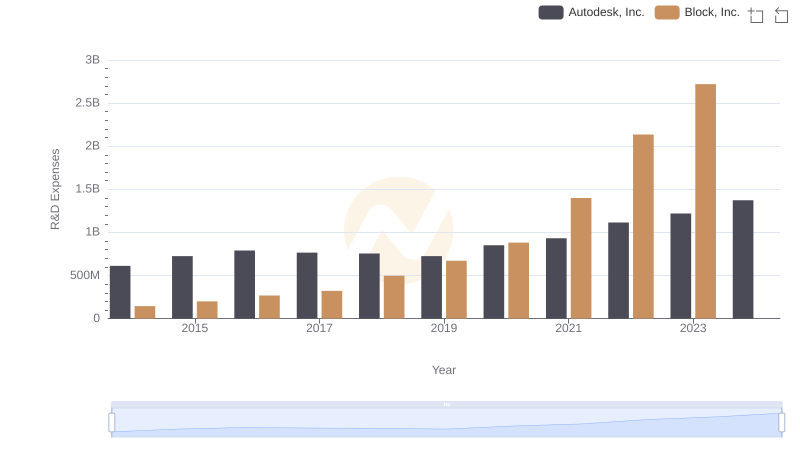
Task: Select the Autodesk 2016 bar
Action: coord(245,284)
